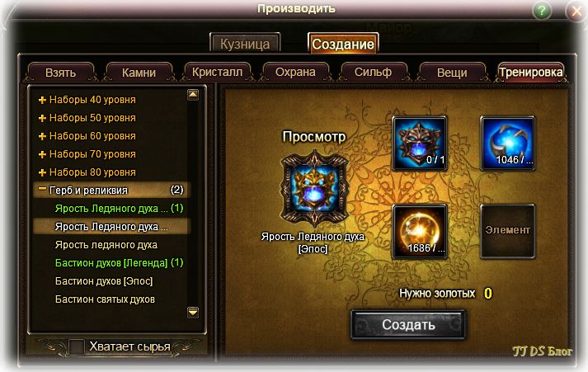Expand Наборы 80 уровня category
The width and height of the screenshot is (588, 372).
click(87, 172)
